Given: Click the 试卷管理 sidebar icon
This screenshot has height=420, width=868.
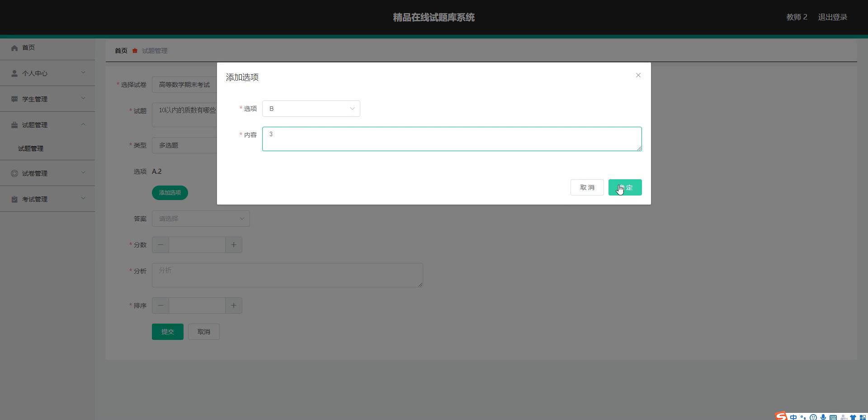Looking at the screenshot, I should pyautogui.click(x=14, y=173).
